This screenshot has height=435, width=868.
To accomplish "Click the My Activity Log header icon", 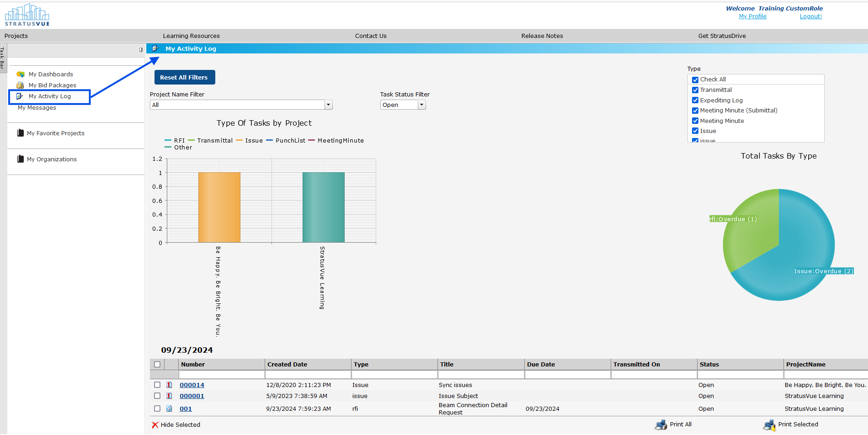I will pyautogui.click(x=155, y=48).
